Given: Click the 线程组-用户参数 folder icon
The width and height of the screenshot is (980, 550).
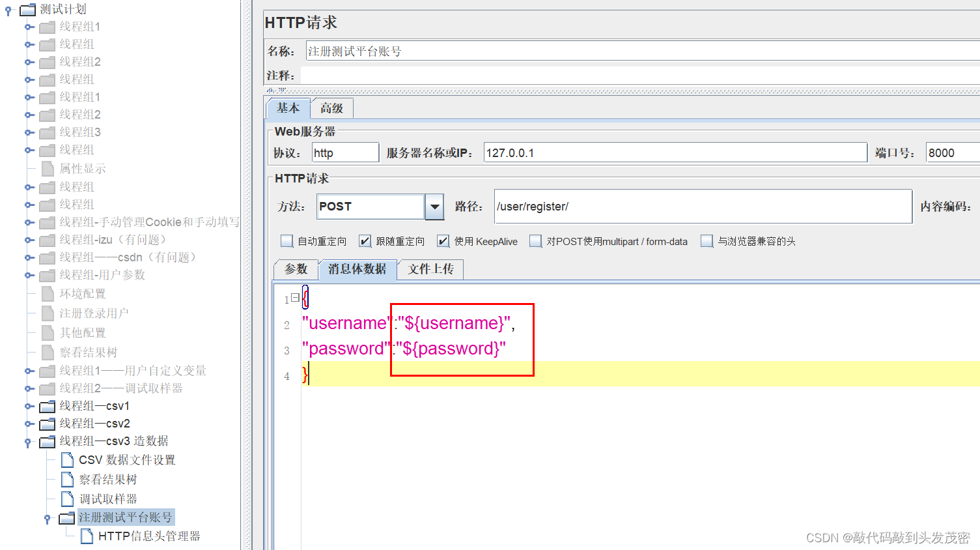Looking at the screenshot, I should pyautogui.click(x=47, y=276).
